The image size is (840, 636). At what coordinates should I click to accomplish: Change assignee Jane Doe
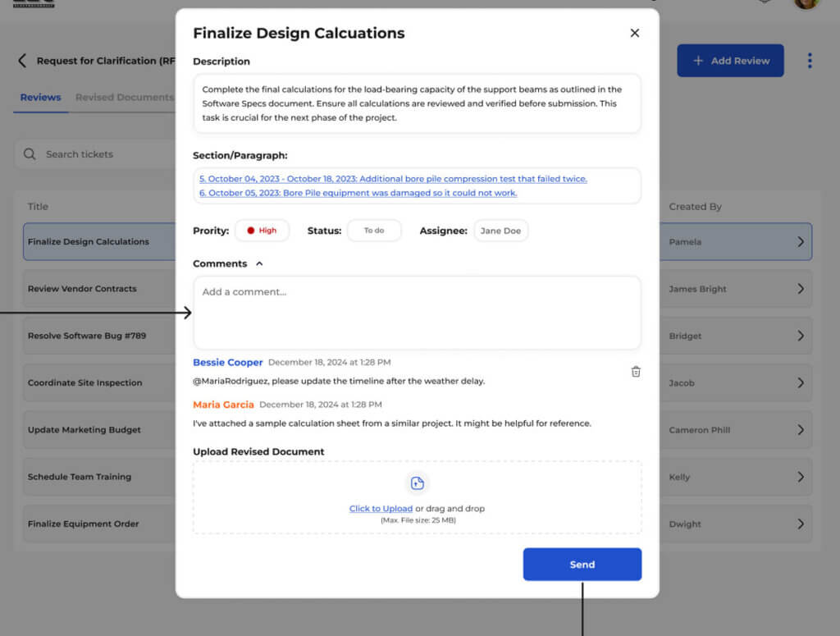500,231
